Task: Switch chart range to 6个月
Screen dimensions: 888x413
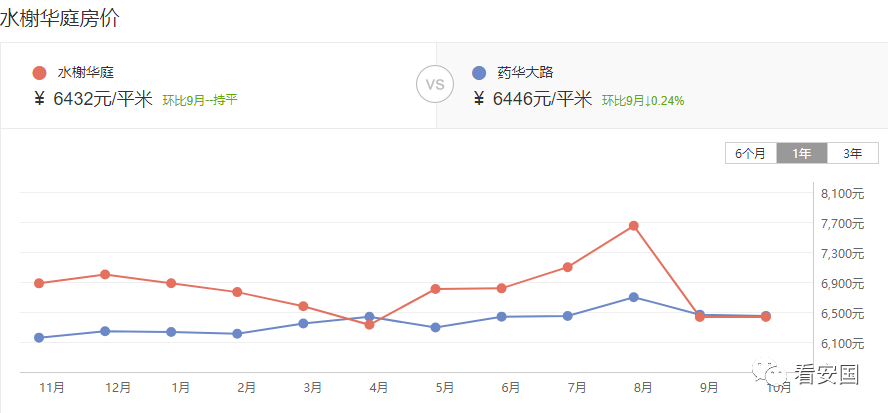Action: pos(750,153)
